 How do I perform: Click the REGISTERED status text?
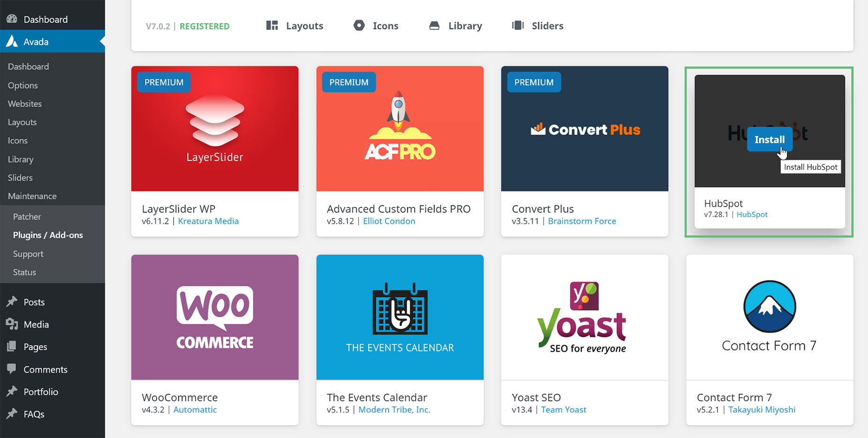point(205,26)
